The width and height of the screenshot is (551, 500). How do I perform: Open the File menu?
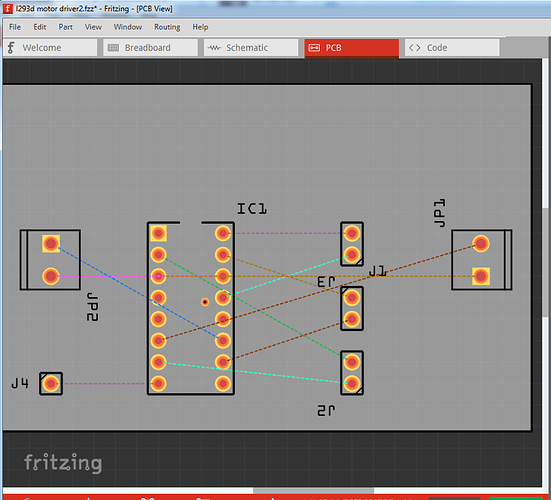[15, 27]
